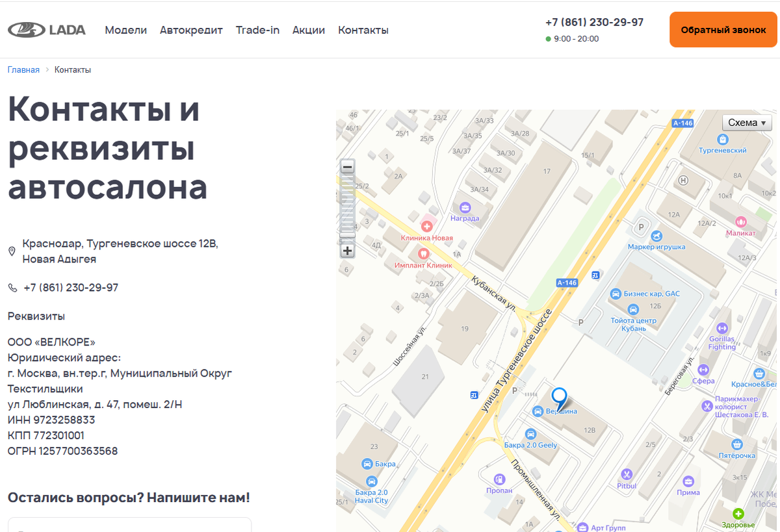Click the upper A-146 road sign on map

point(683,123)
